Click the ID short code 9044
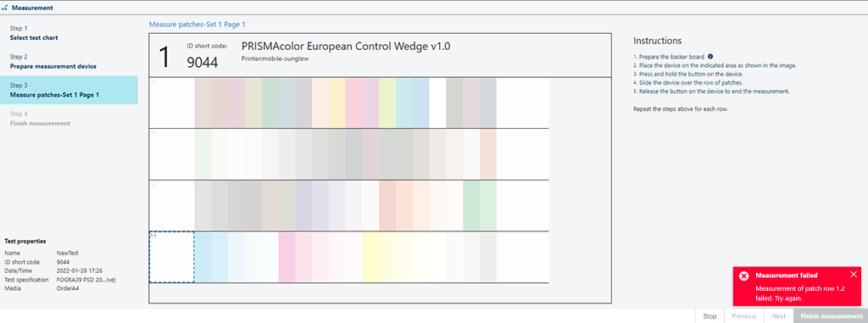 202,62
